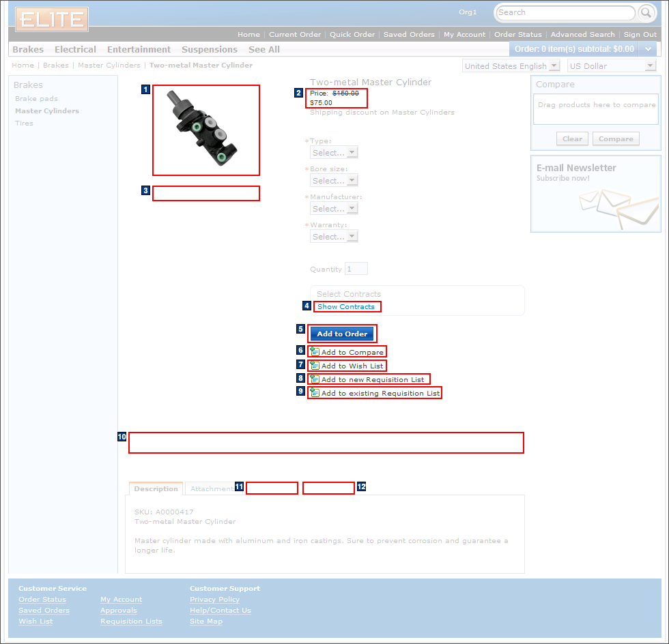
Task: Click the Add to Wish List icon
Action: [315, 365]
